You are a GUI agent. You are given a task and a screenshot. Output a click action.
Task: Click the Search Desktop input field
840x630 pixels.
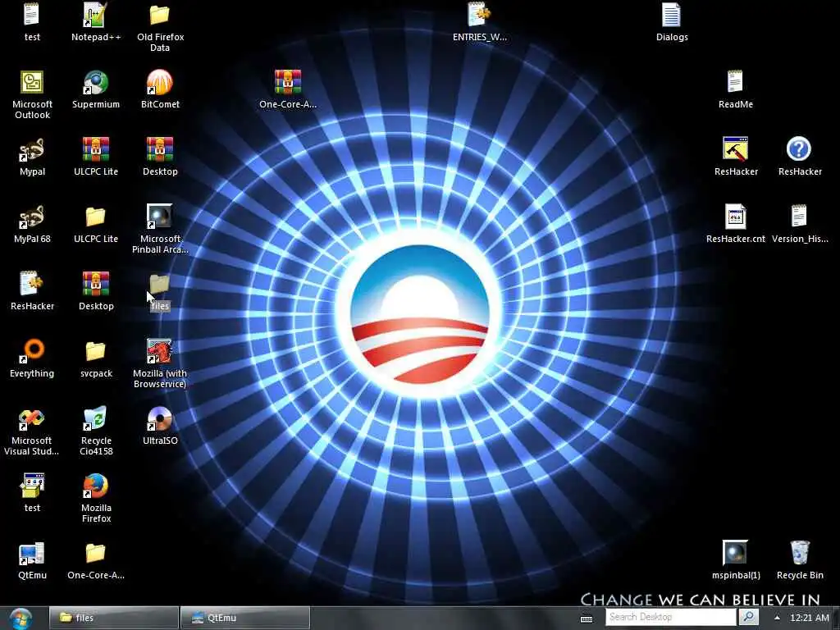pyautogui.click(x=671, y=617)
